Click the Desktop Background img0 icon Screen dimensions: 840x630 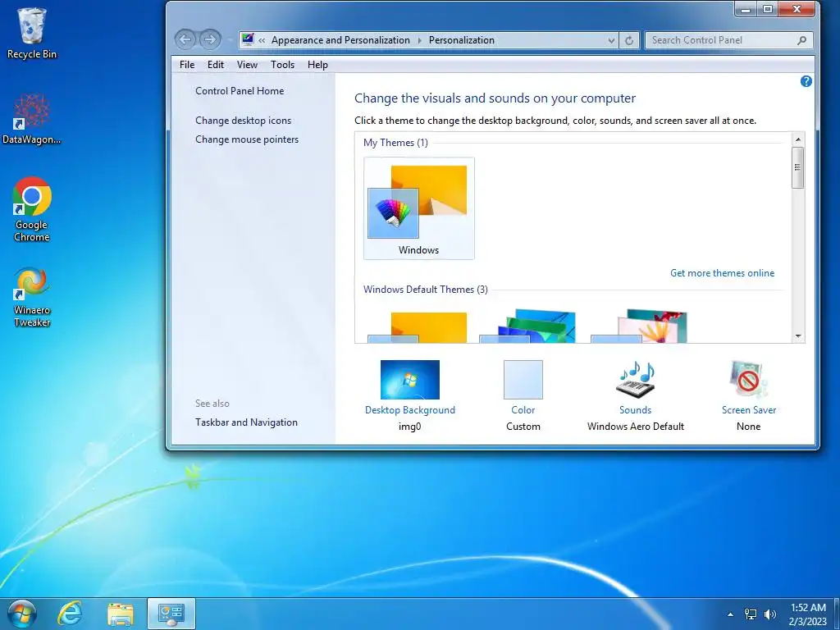410,379
